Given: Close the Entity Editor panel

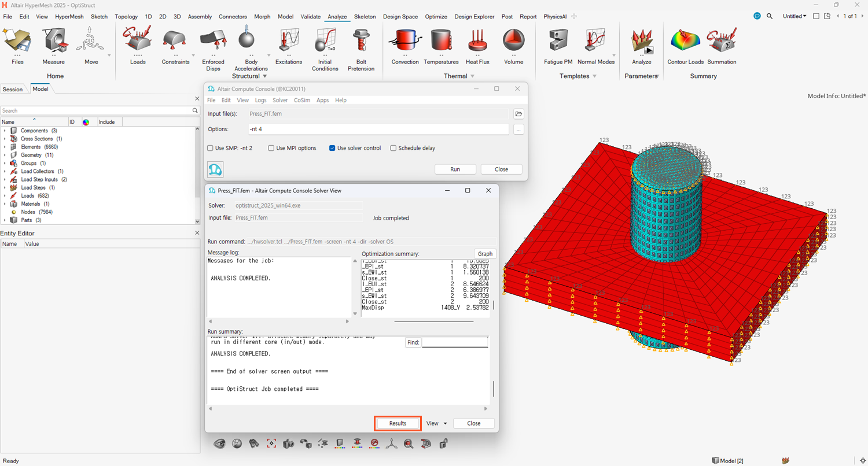Looking at the screenshot, I should [197, 233].
